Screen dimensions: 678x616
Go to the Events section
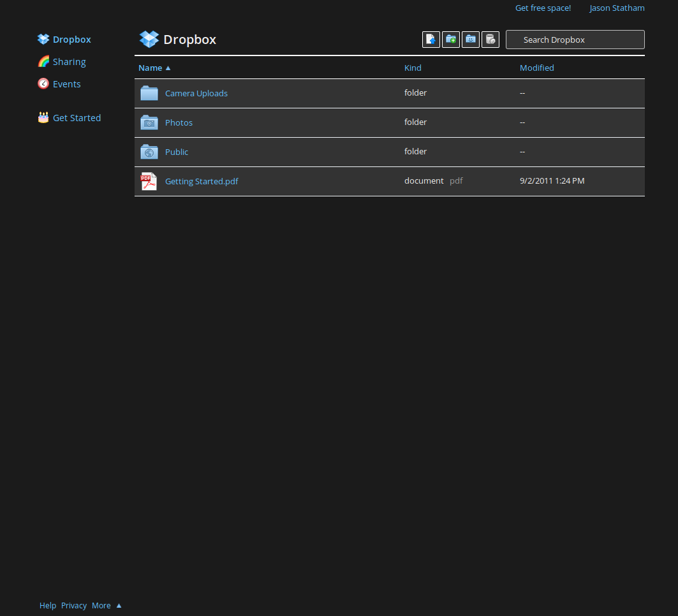click(66, 84)
